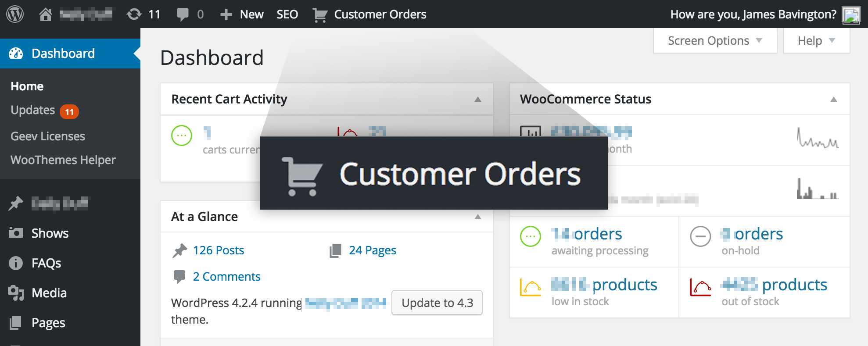Screen dimensions: 868x346
Task: Open Geev Licenses submenu item
Action: point(48,136)
